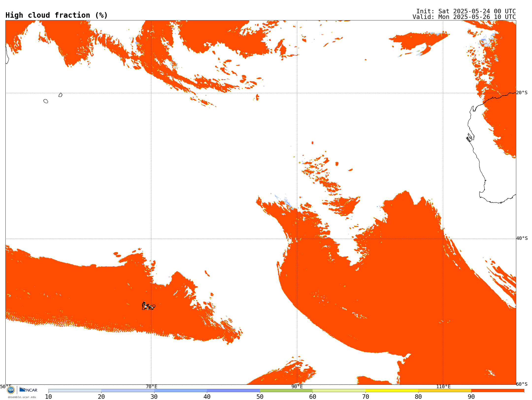Open the ensemble.ucar.edu link text
This screenshot has width=532, height=400.
click(x=22, y=397)
